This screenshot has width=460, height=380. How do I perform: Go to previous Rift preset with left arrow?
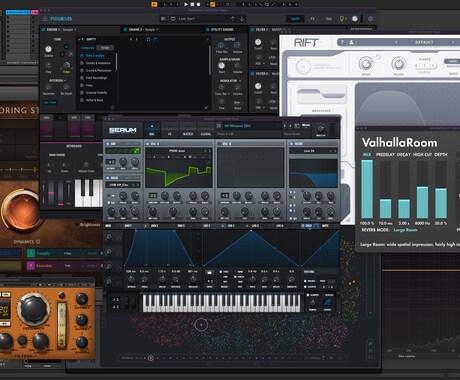click(396, 42)
